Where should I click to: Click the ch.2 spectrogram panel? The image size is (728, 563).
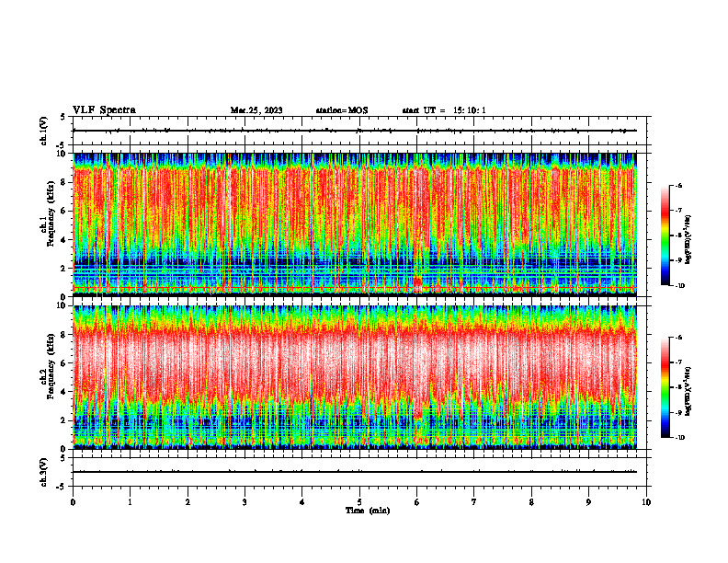click(x=355, y=377)
